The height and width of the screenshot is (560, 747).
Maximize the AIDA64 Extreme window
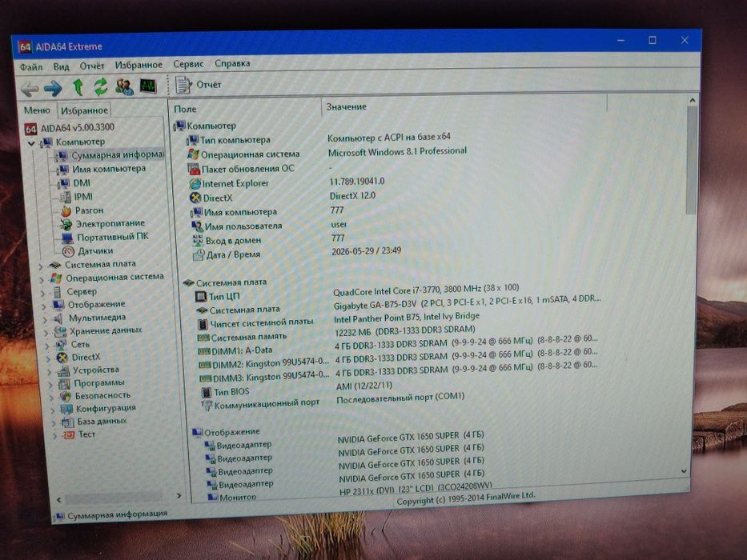click(653, 41)
